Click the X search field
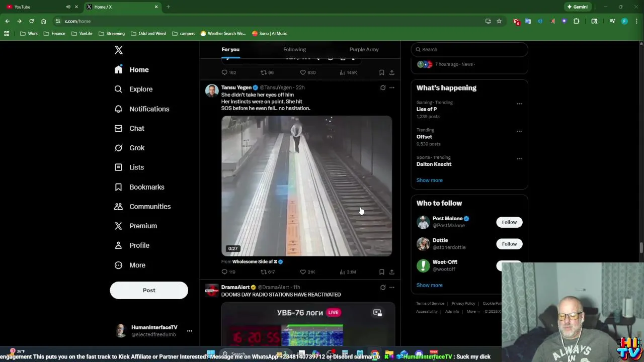Screen dimensions: 644x362 point(469,49)
